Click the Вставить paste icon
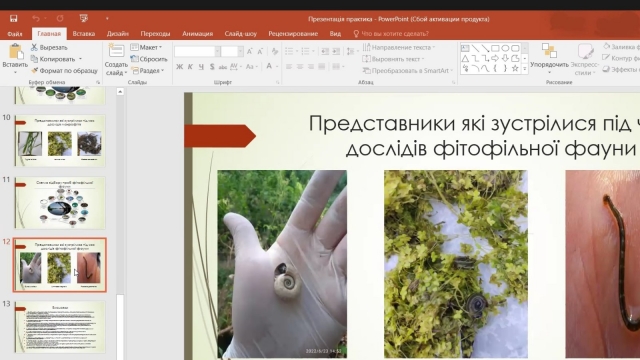Viewport: 640px width, 360px height. point(15,52)
